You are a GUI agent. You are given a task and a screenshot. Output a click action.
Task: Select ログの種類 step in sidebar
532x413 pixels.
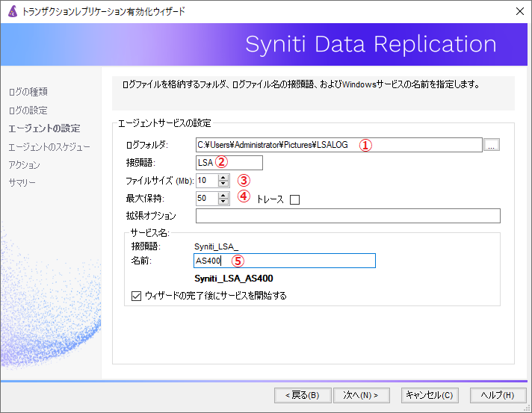click(28, 92)
